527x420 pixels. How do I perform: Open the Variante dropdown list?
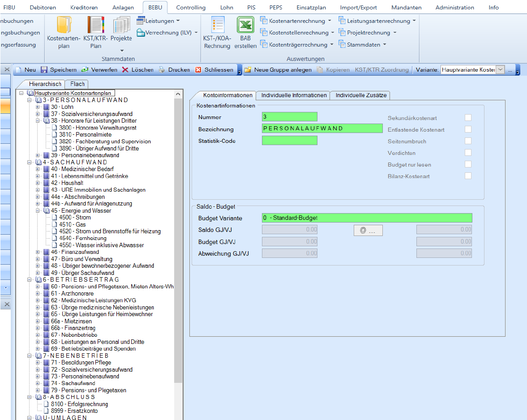pos(500,70)
